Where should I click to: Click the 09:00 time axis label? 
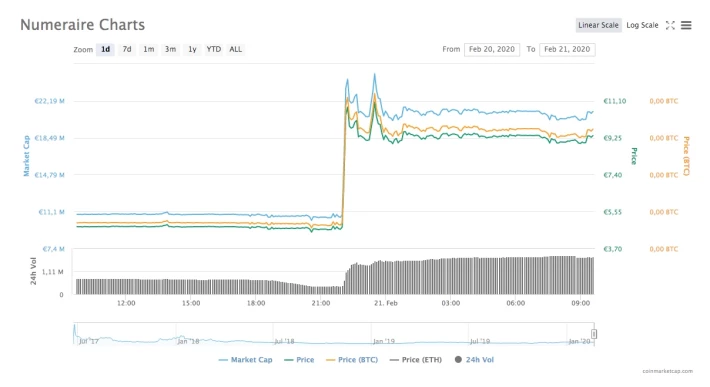pyautogui.click(x=580, y=303)
